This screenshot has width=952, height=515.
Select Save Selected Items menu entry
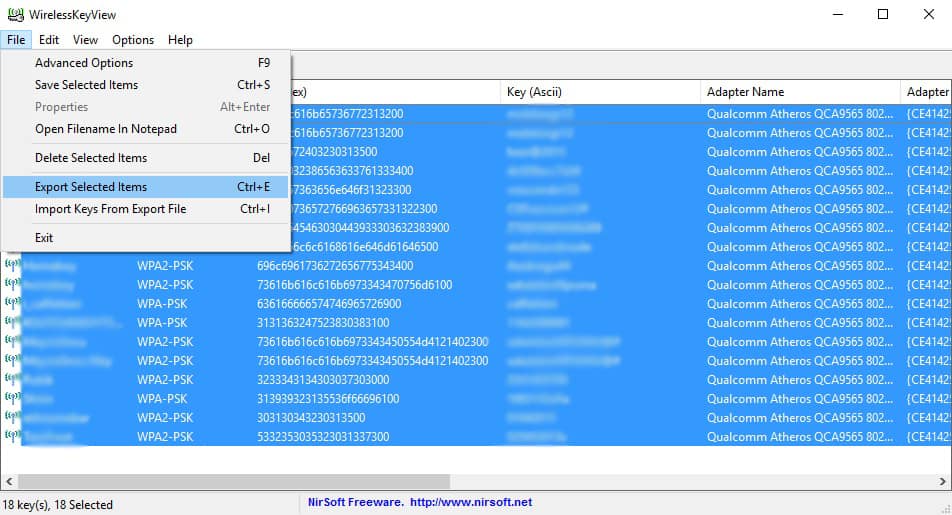click(86, 85)
